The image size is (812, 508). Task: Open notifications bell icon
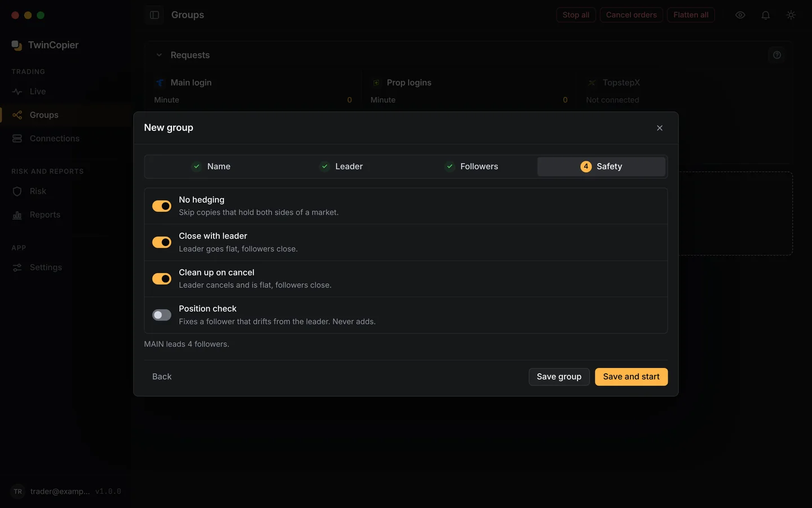(x=766, y=15)
